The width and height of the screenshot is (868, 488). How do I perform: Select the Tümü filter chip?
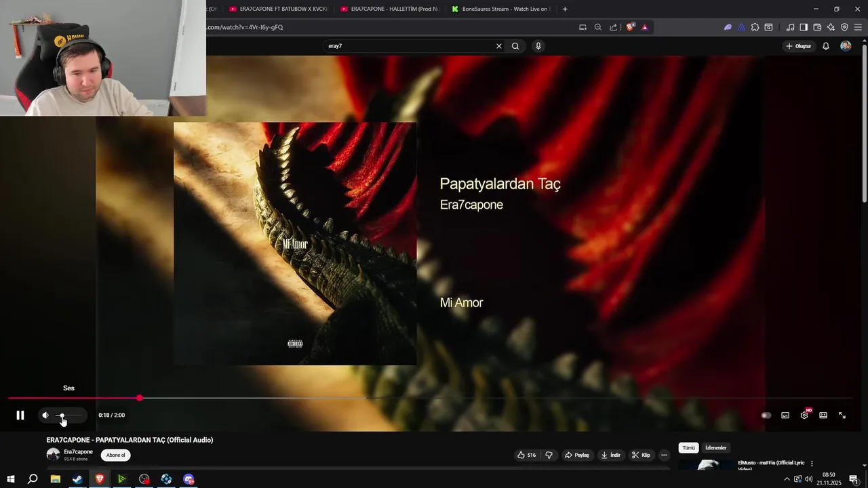click(688, 448)
